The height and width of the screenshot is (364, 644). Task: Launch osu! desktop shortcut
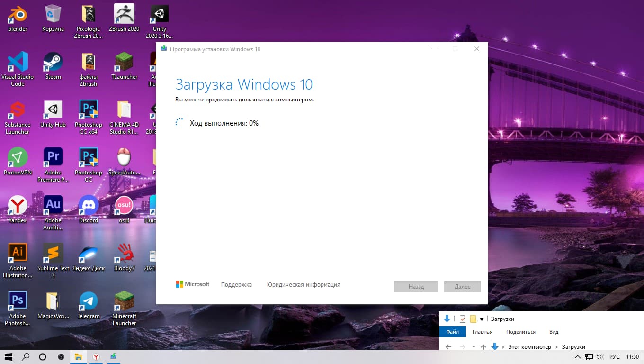(124, 209)
